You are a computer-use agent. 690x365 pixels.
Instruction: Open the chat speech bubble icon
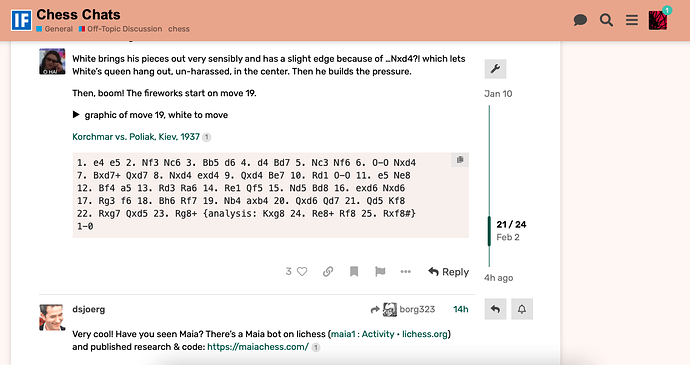tap(580, 20)
